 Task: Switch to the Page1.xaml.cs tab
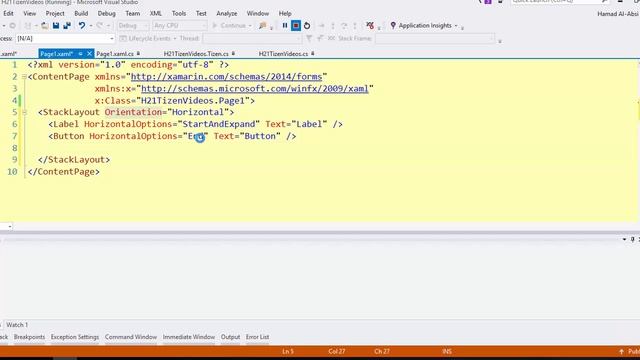pos(115,54)
